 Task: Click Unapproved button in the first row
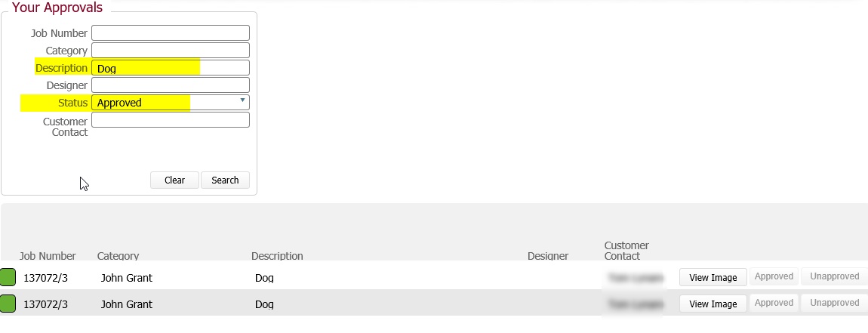pyautogui.click(x=834, y=276)
